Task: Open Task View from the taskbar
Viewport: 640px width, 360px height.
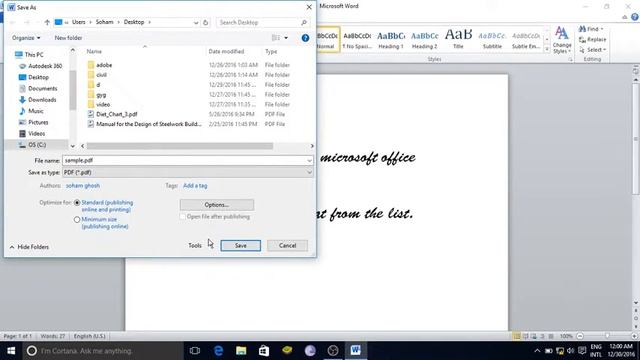Action: 195,351
